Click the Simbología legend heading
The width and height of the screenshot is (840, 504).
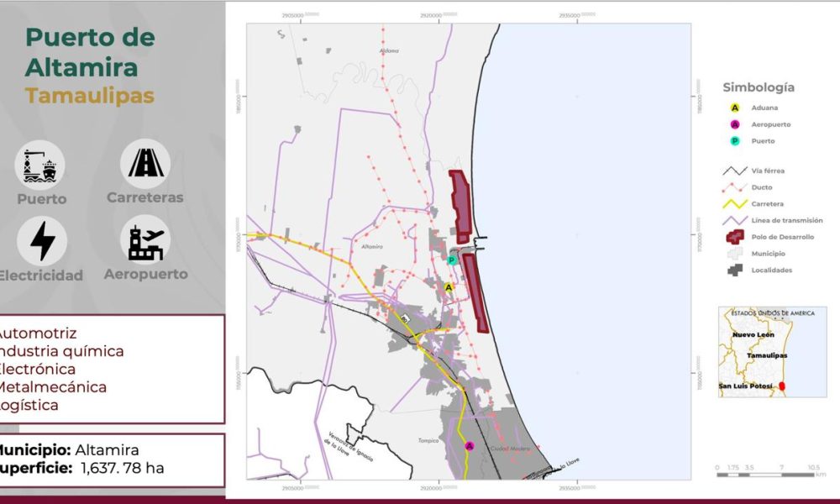(759, 87)
